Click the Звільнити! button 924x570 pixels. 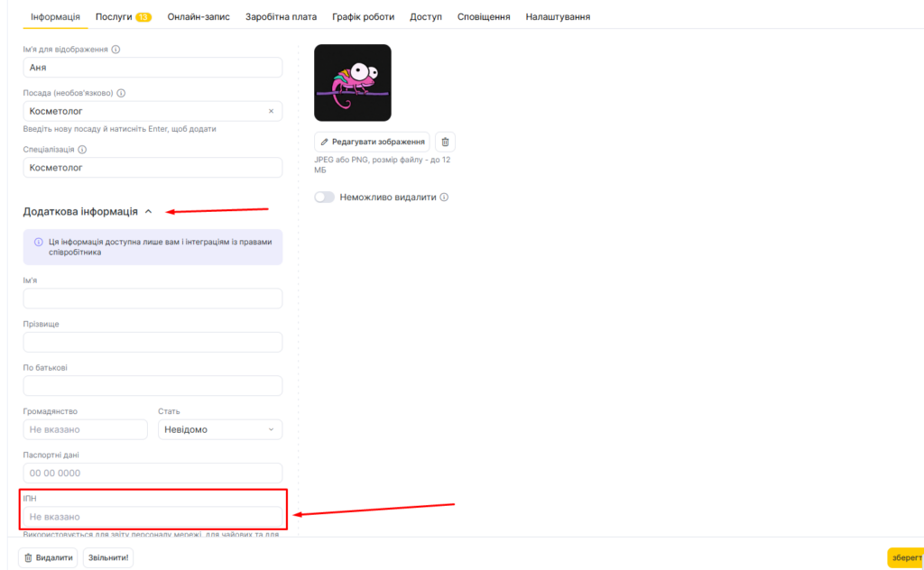[x=108, y=557]
